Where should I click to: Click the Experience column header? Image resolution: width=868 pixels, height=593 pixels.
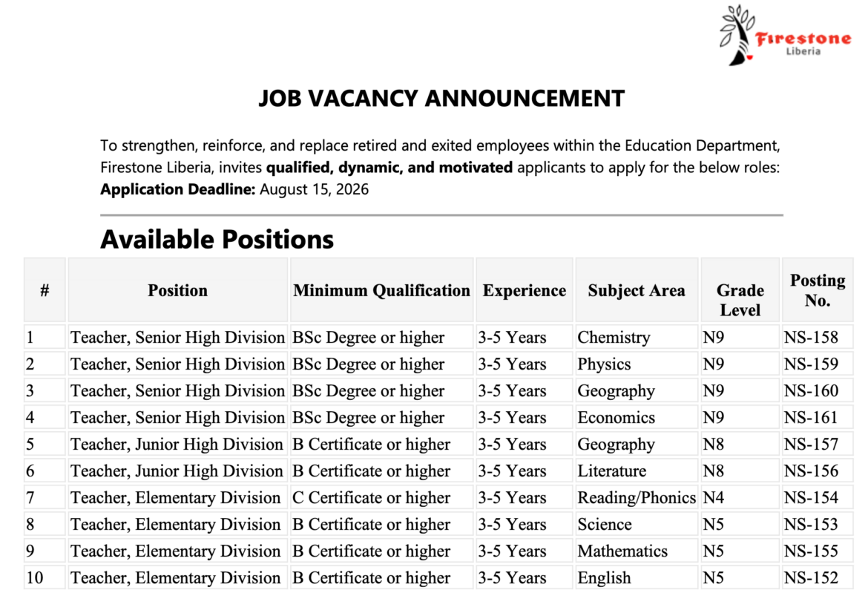click(x=525, y=290)
